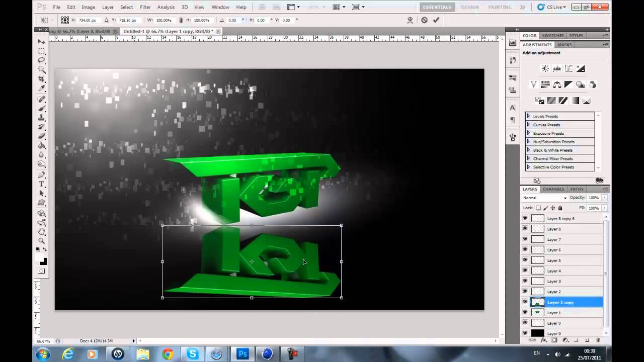Switch to the Swatches tab

click(552, 36)
